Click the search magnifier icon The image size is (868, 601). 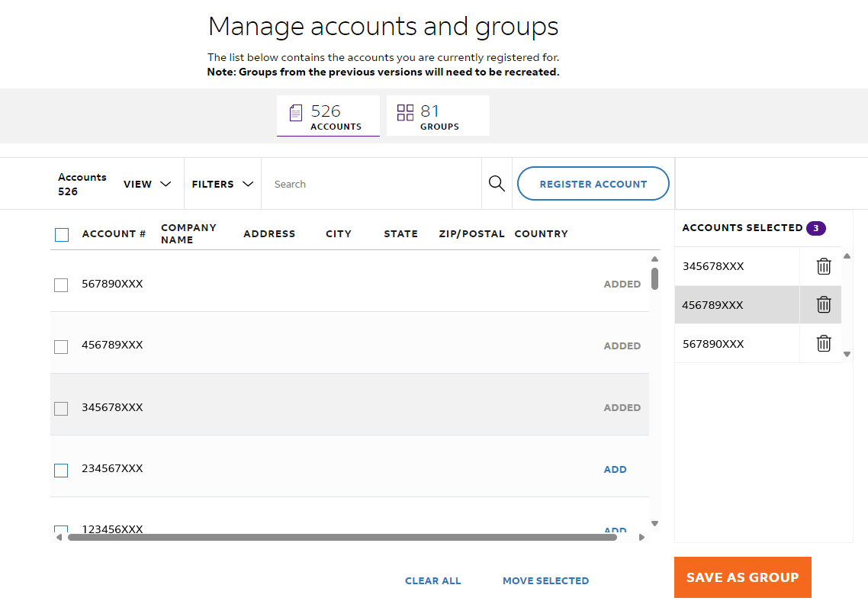497,184
